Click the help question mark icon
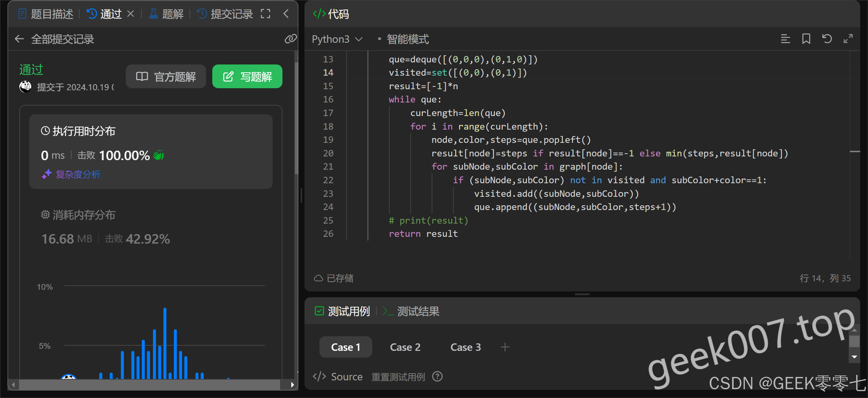 pyautogui.click(x=437, y=376)
